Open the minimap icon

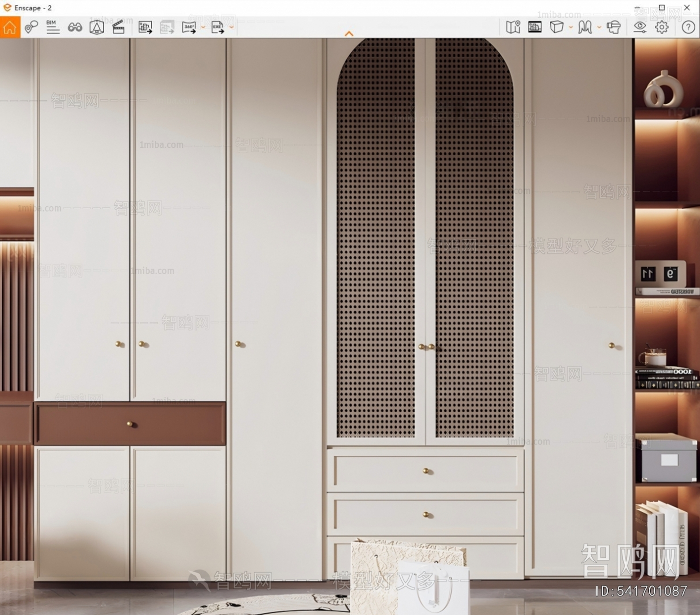tap(513, 27)
